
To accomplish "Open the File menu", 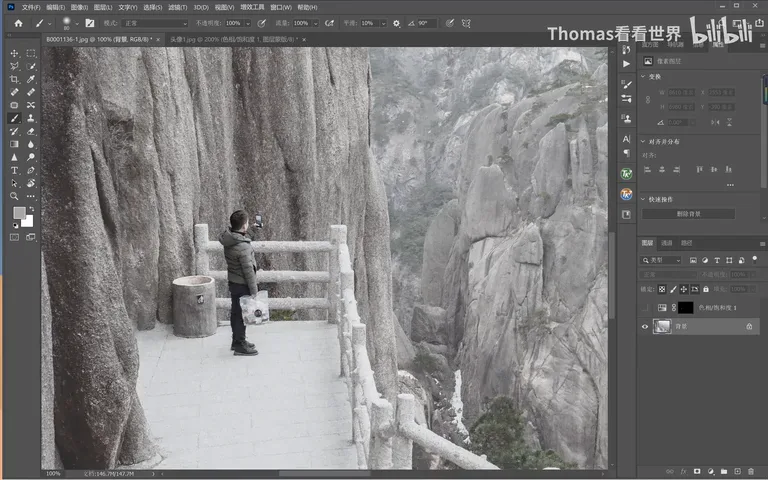I will (30, 7).
